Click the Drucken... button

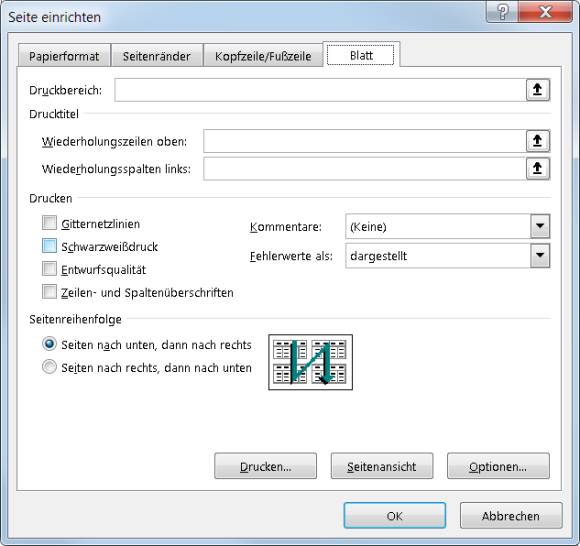pyautogui.click(x=266, y=466)
